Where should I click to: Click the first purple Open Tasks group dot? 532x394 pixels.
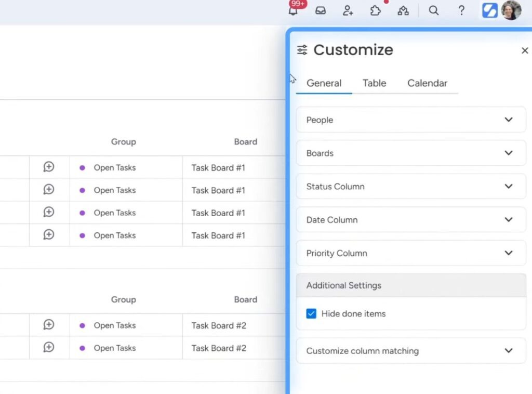click(x=82, y=168)
